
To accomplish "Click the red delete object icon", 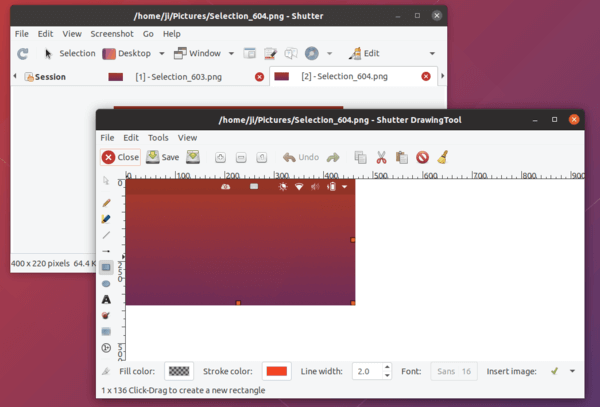I will pos(422,158).
